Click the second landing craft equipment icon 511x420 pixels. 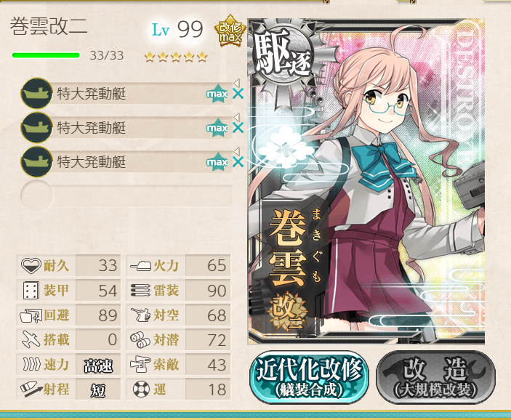click(x=36, y=127)
